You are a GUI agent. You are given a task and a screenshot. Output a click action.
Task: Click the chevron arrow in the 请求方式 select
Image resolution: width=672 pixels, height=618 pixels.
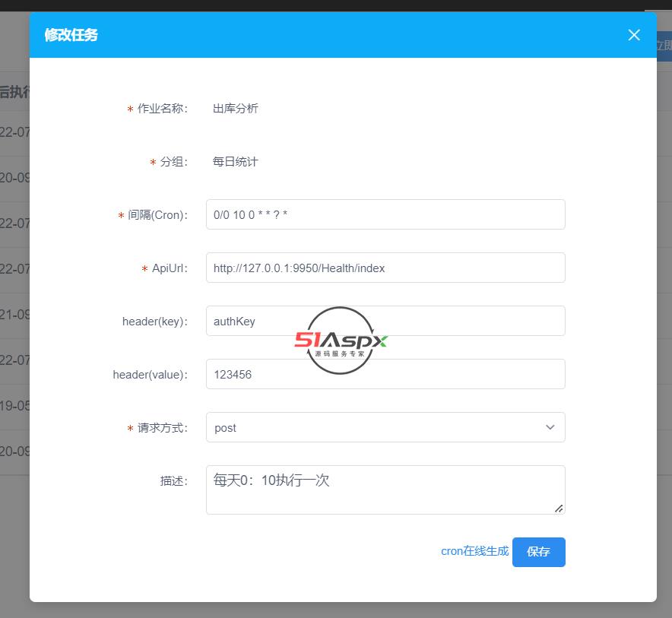tap(550, 427)
